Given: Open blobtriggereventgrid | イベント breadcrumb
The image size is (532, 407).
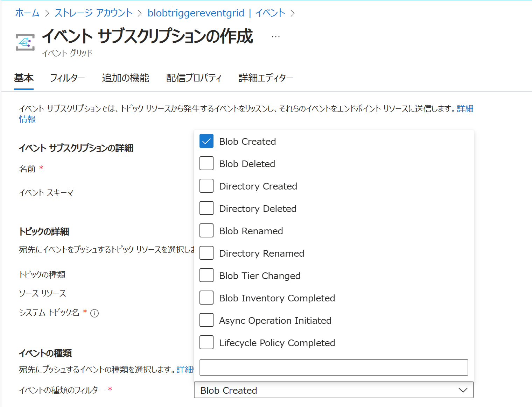Looking at the screenshot, I should pyautogui.click(x=216, y=13).
